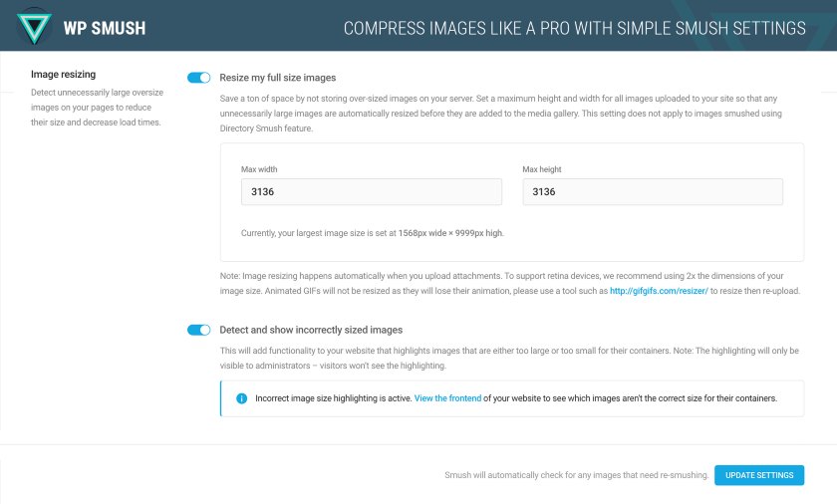
Task: Click the WP SMUSH header title
Action: tap(104, 28)
